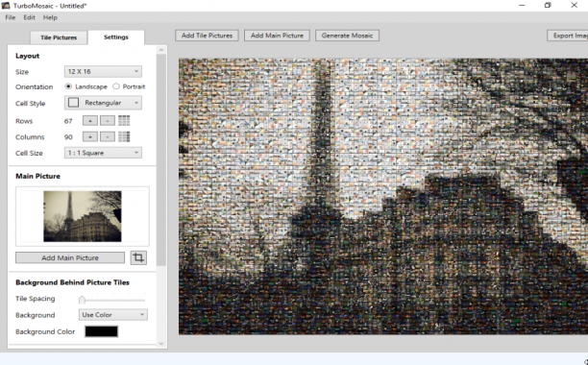This screenshot has height=365, width=588.
Task: Select Landscape orientation
Action: pyautogui.click(x=68, y=86)
